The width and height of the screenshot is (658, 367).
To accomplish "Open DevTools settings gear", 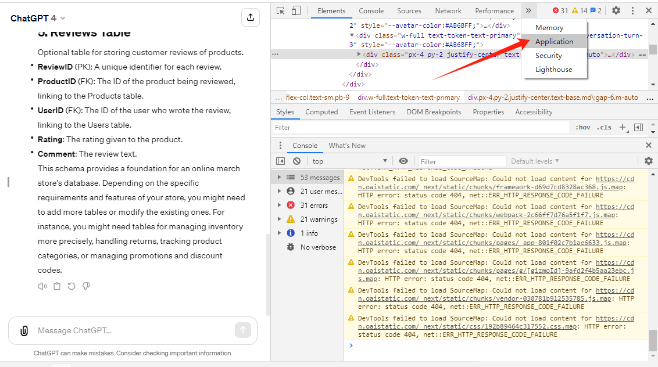I will (616, 10).
